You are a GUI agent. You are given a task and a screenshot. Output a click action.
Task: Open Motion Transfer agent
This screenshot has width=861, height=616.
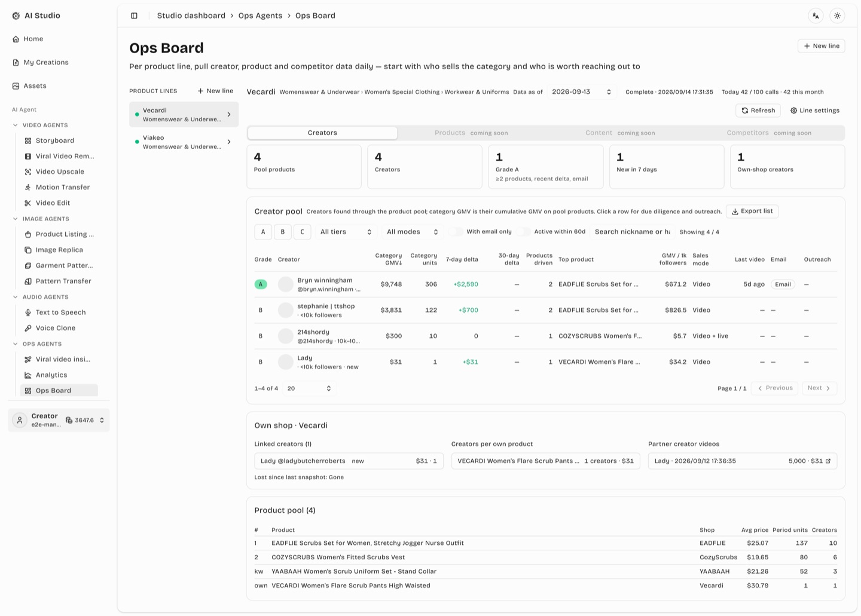pyautogui.click(x=59, y=187)
